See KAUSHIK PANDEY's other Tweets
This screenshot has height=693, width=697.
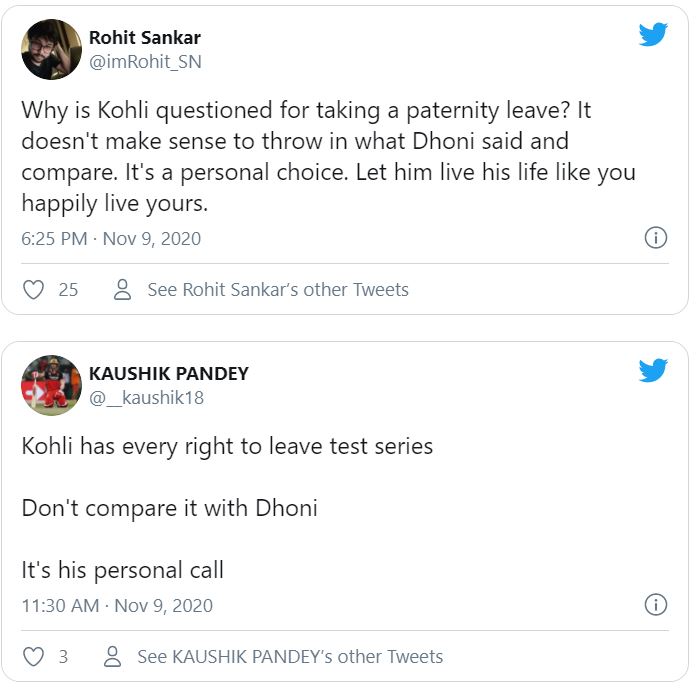tap(289, 657)
